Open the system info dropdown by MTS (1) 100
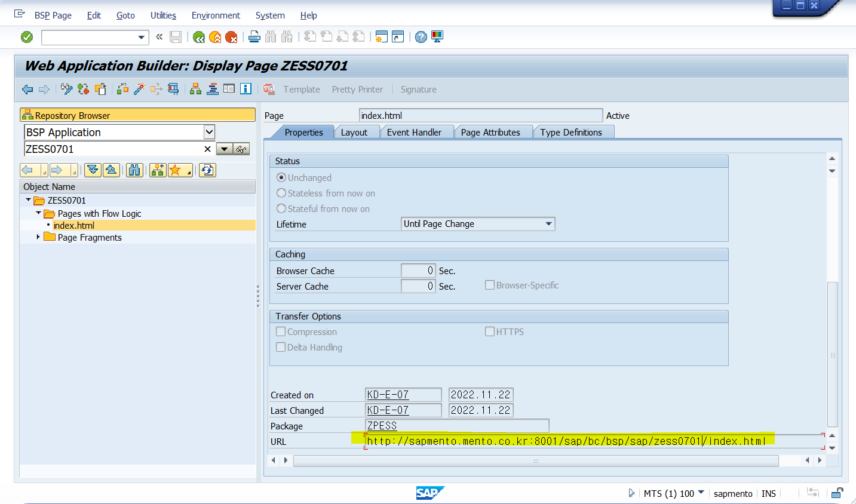The image size is (856, 504). [701, 493]
